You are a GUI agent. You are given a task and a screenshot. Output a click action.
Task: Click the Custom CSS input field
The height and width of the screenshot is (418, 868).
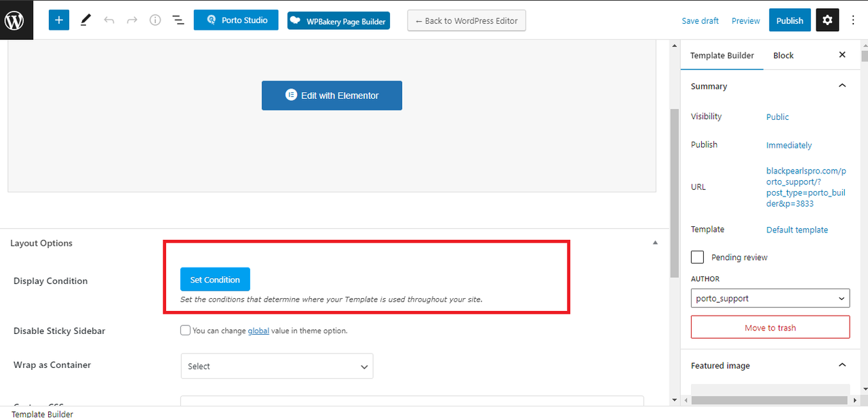click(412, 401)
